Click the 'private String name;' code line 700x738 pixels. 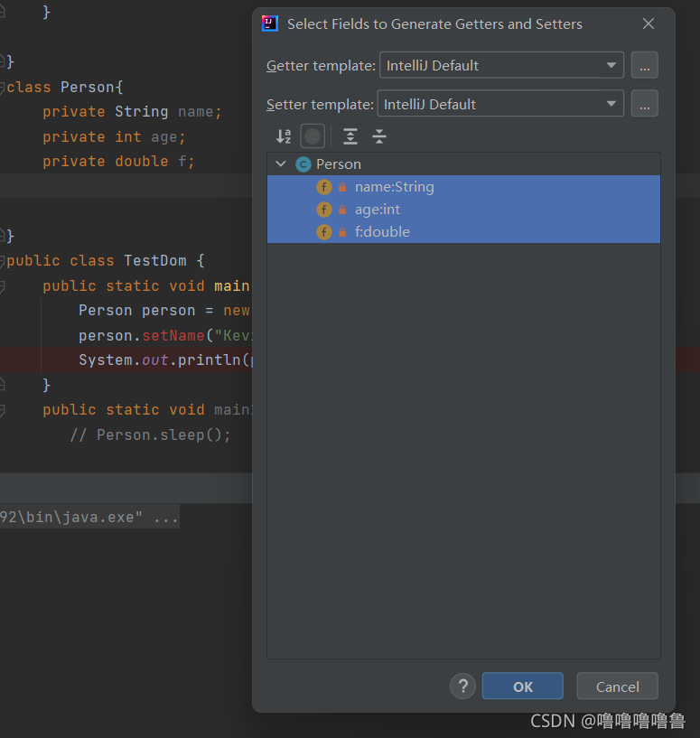click(x=132, y=112)
